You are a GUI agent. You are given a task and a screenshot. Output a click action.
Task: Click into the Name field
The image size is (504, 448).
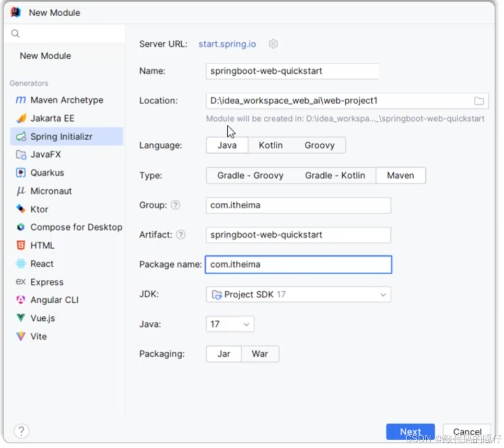click(292, 71)
